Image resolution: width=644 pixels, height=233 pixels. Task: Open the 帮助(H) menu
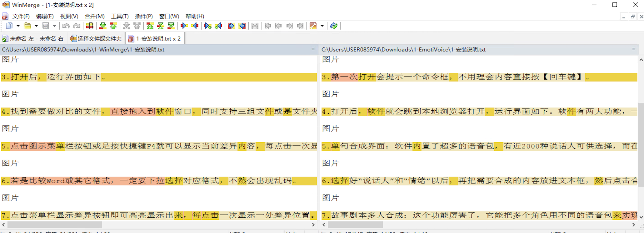(195, 16)
